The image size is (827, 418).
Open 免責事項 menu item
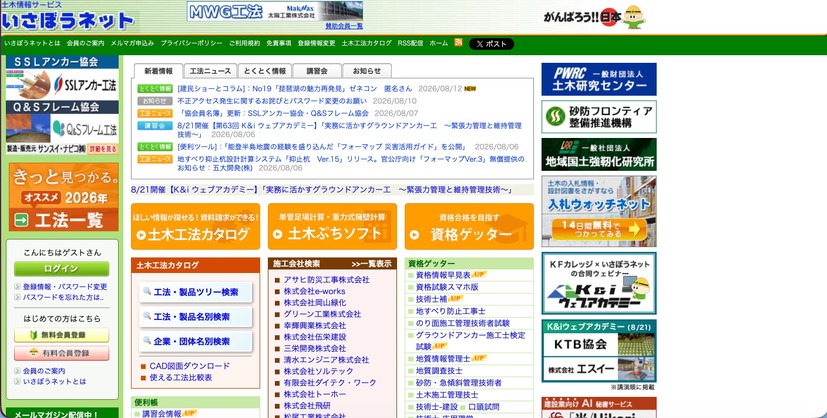click(278, 43)
